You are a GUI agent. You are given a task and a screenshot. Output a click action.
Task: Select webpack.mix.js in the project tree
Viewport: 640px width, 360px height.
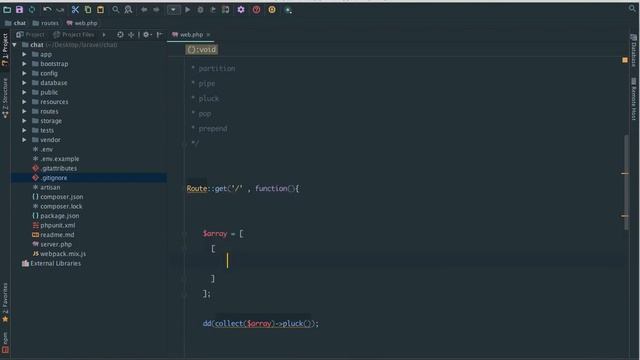pos(59,254)
